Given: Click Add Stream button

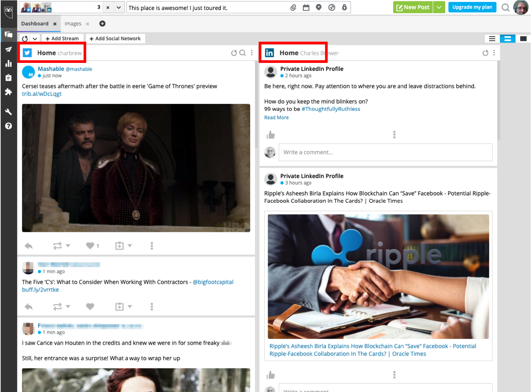Looking at the screenshot, I should click(x=62, y=39).
